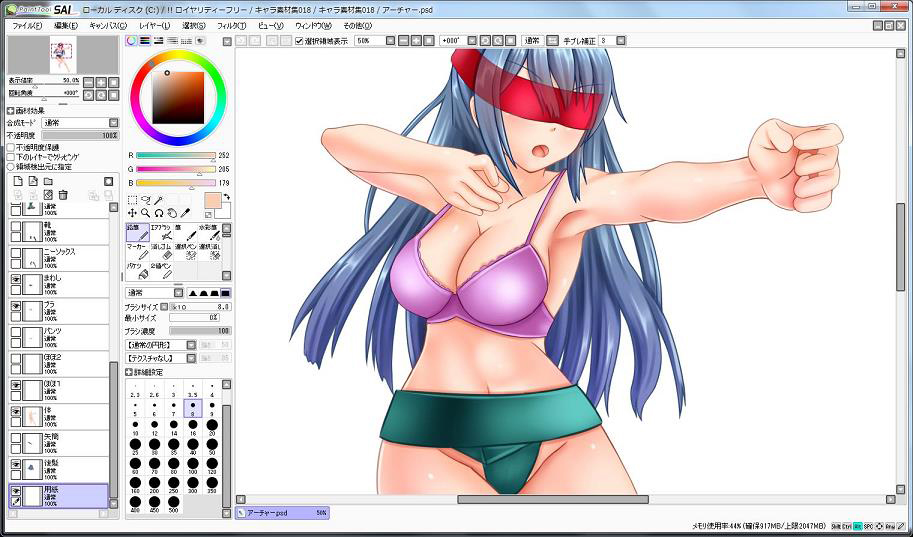The image size is (913, 537).
Task: Pick the マーカー (marker) tool
Action: 136,251
